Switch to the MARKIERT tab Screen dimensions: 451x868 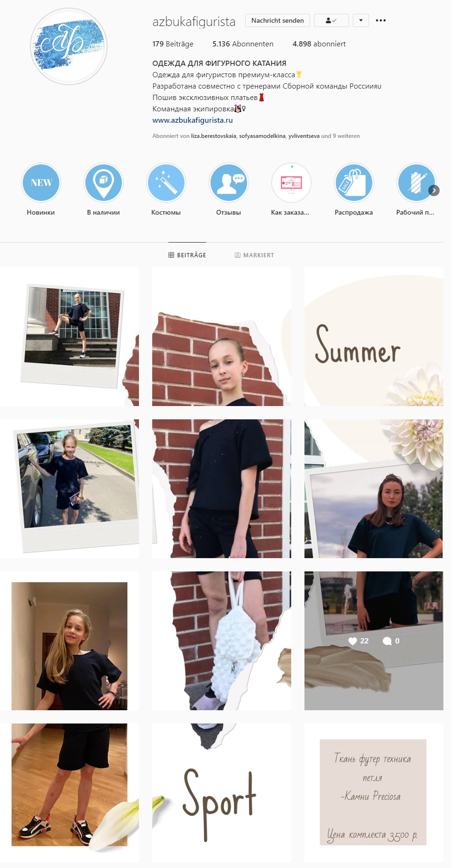254,255
